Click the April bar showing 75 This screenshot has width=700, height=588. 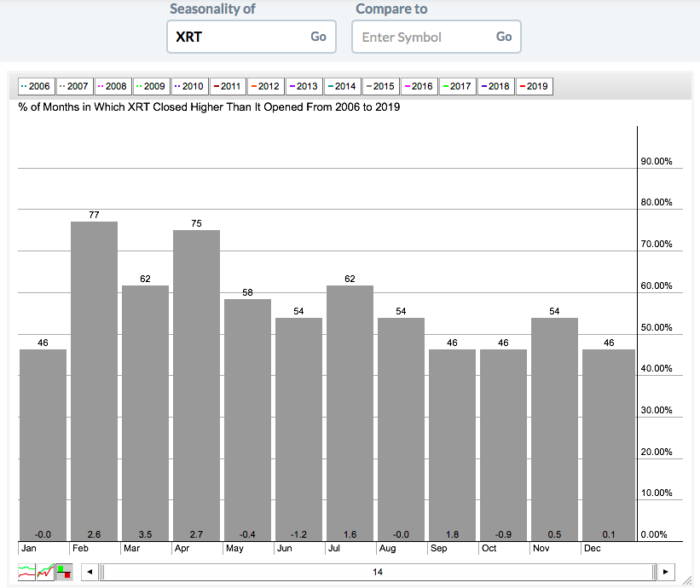[x=196, y=383]
